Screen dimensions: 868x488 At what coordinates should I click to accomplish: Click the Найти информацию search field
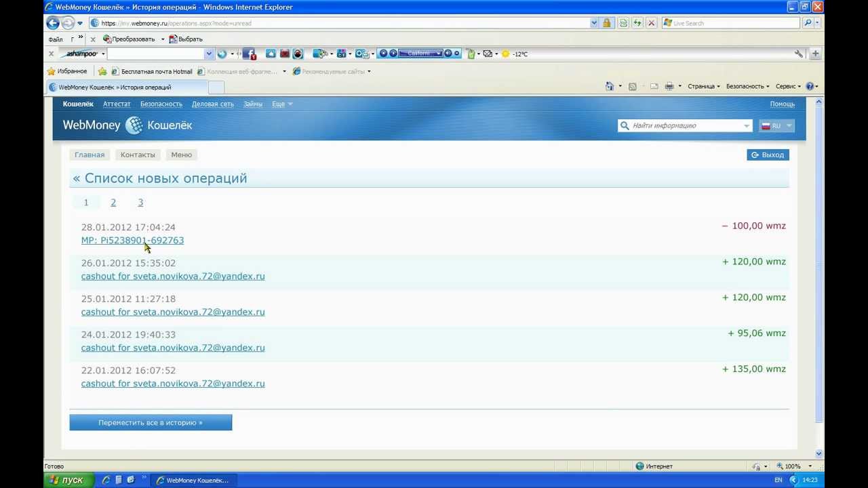pos(685,125)
